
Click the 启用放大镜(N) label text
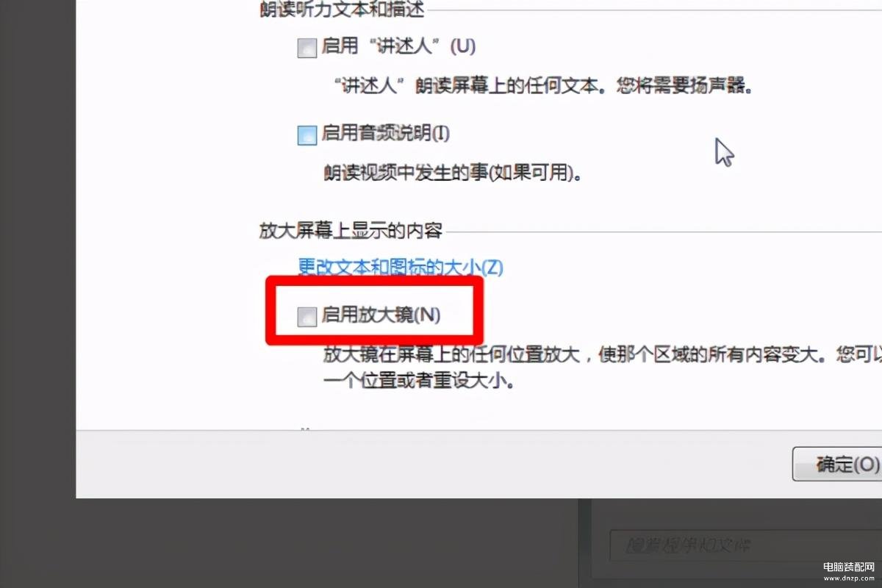click(x=381, y=316)
